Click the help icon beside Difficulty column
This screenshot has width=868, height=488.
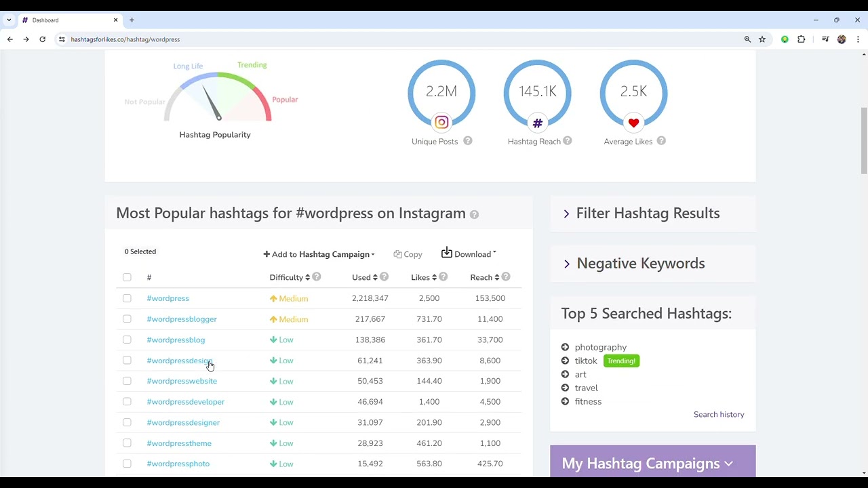click(317, 277)
